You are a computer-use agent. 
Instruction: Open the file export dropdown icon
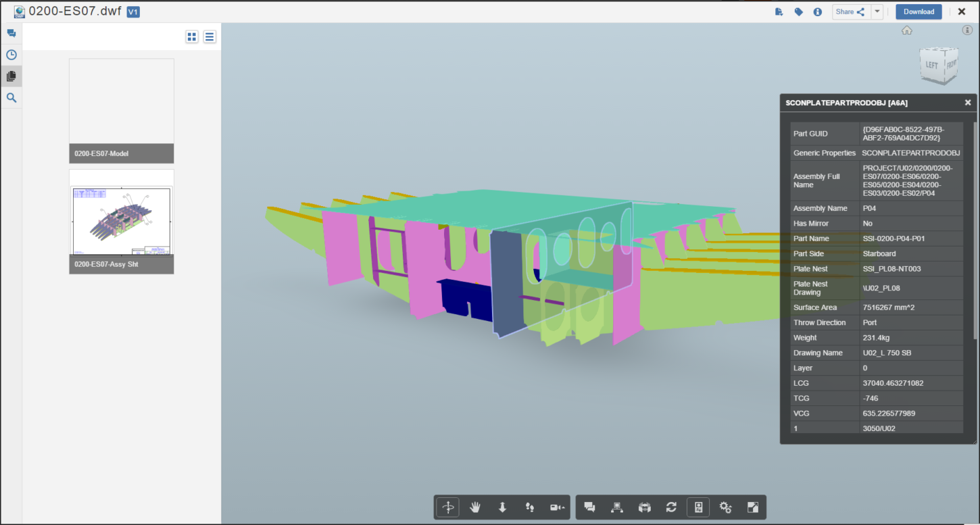[779, 11]
